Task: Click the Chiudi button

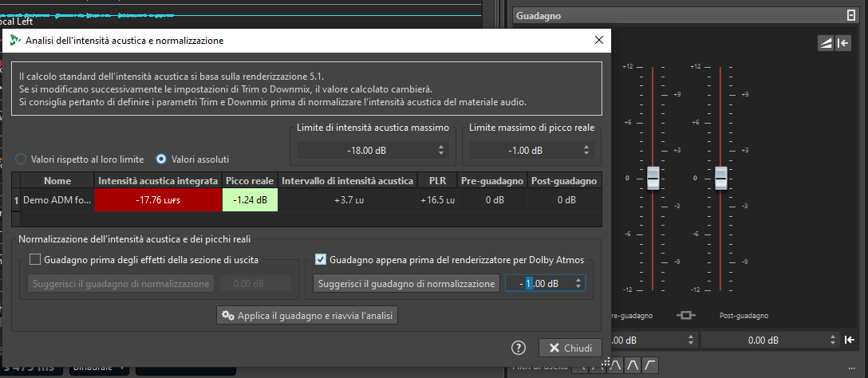Action: point(570,348)
